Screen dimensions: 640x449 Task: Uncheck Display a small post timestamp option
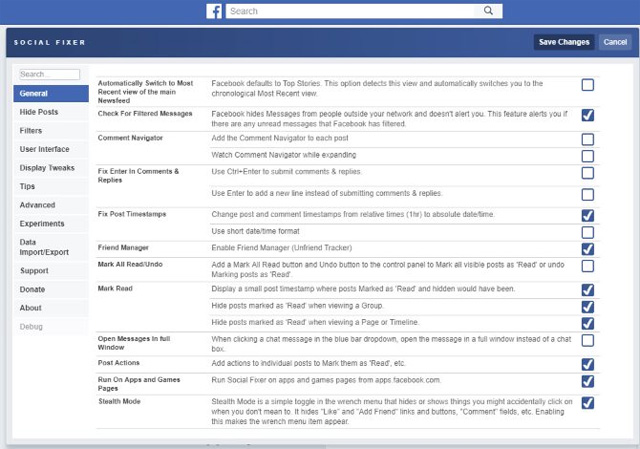(587, 290)
